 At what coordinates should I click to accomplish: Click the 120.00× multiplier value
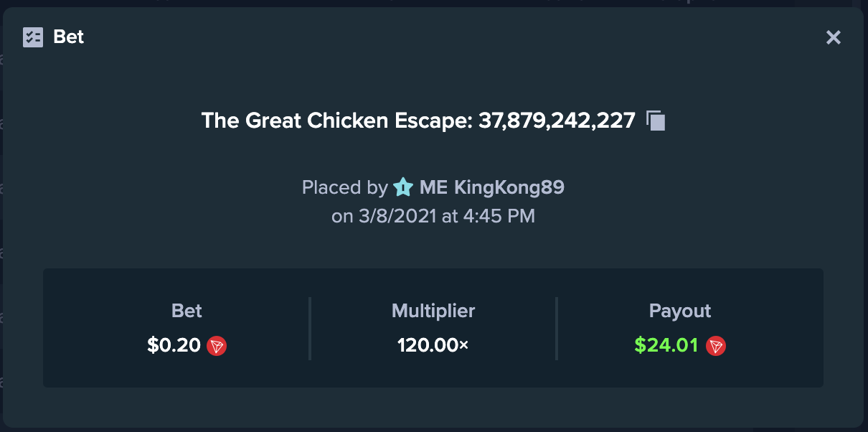click(433, 346)
